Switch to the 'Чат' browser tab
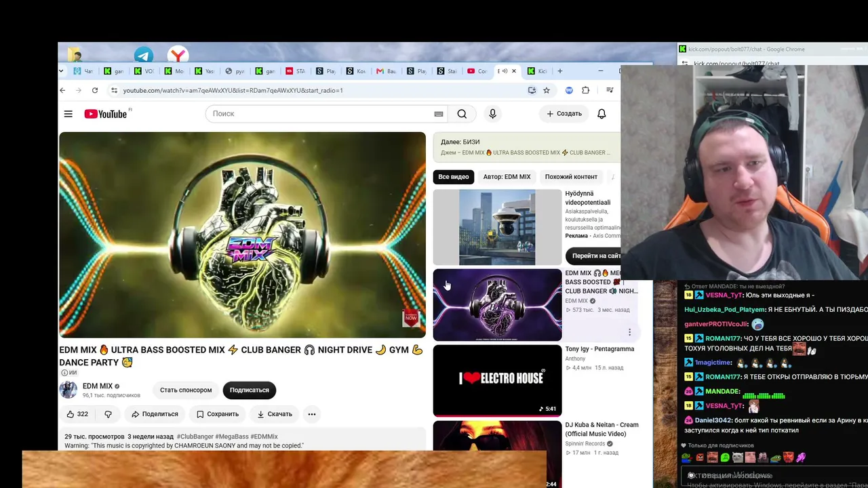Screen dimensions: 868x488 point(84,71)
